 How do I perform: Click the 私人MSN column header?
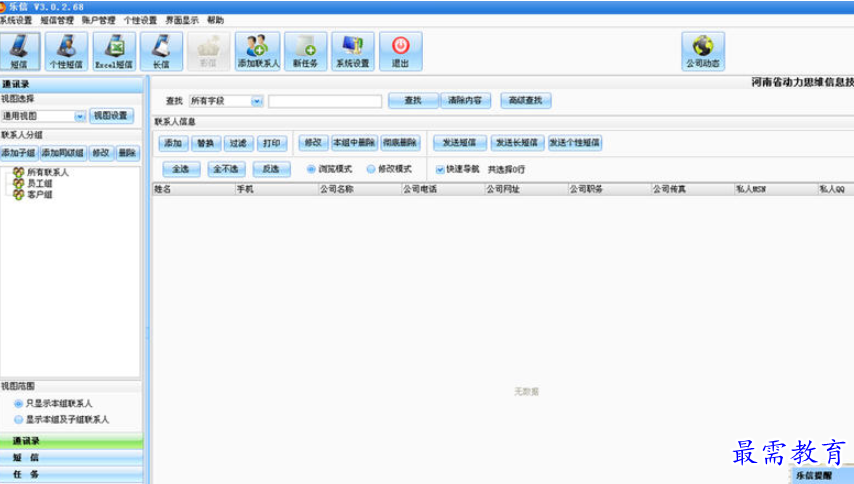tap(776, 189)
